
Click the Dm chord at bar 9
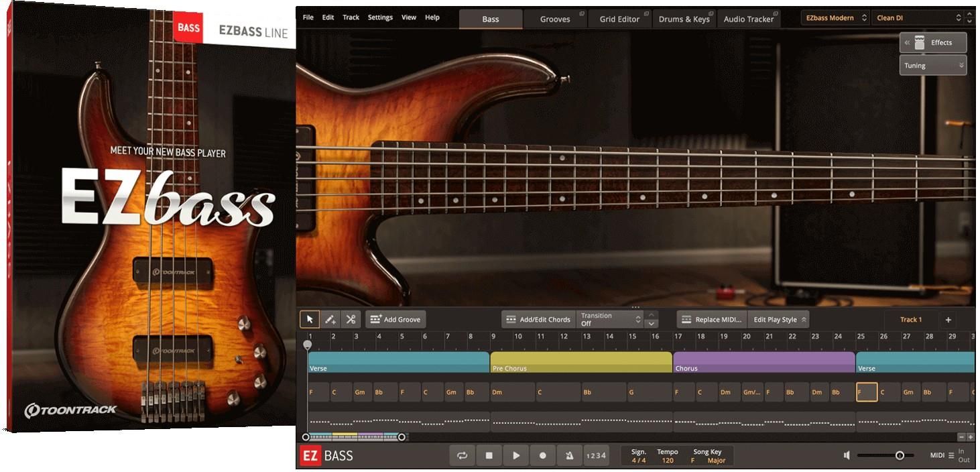513,392
